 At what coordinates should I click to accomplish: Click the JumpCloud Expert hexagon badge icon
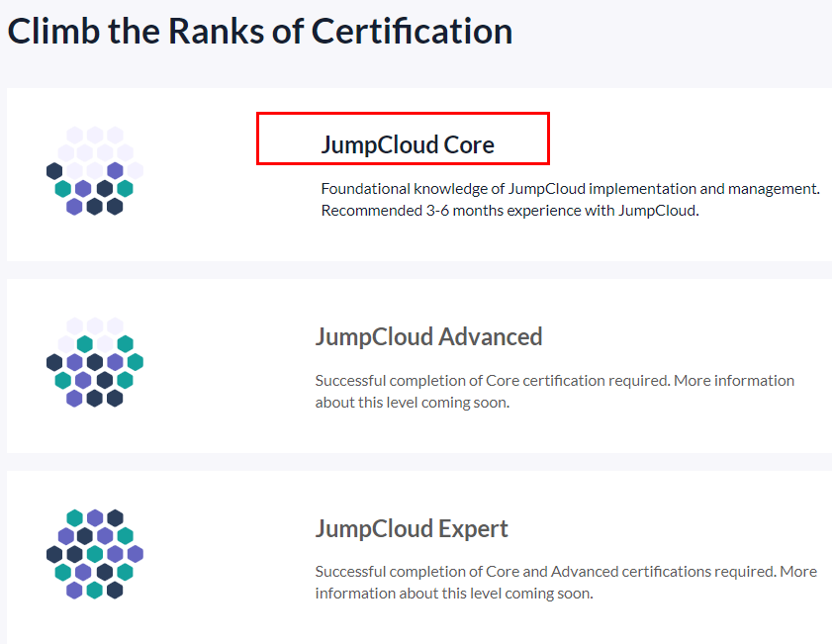coord(95,554)
